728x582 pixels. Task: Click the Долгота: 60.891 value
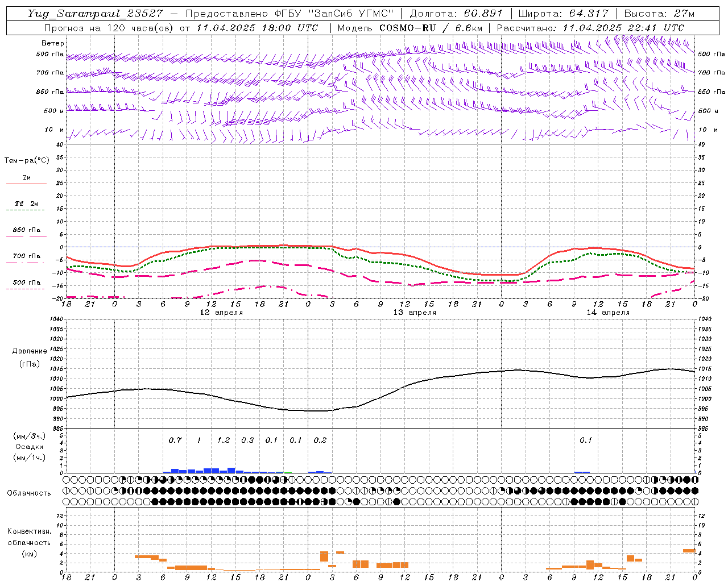pos(457,14)
